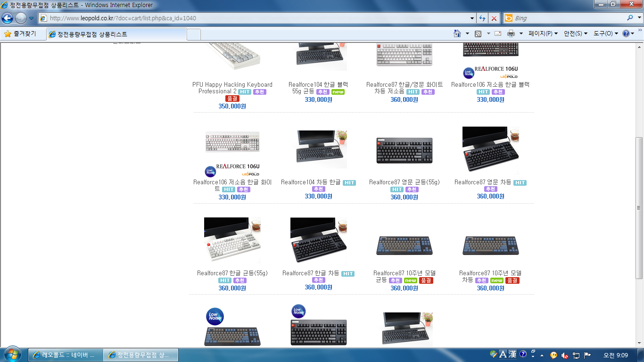Open the 즐겨찾기 favorites star button
644x362 pixels.
(x=20, y=34)
